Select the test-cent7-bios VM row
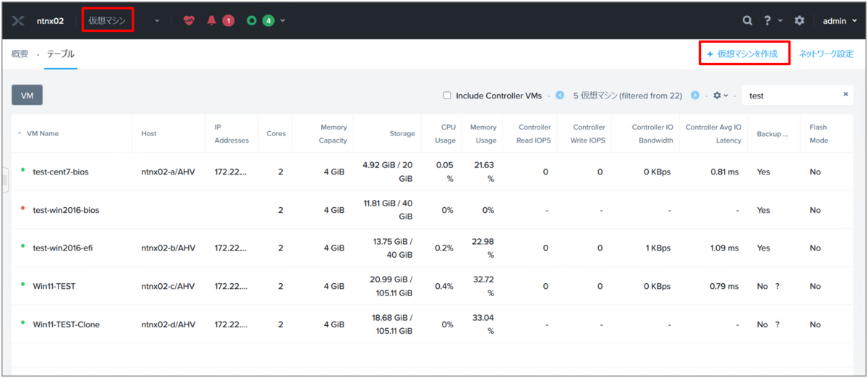The image size is (868, 378). pos(432,172)
